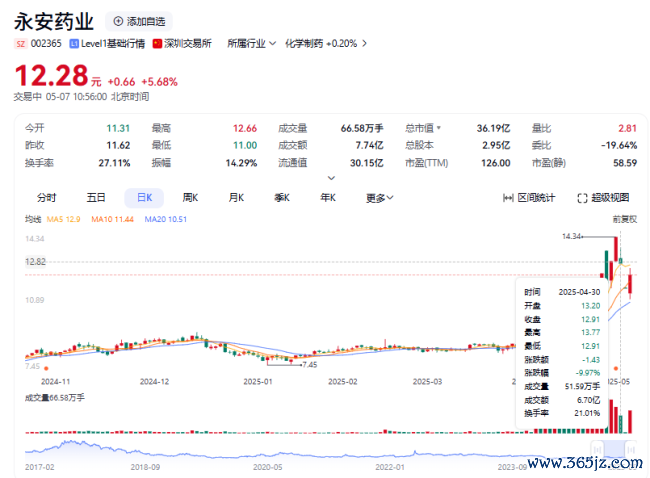Click the 委比 value -19.64%
Image resolution: width=650 pixels, height=478 pixels.
point(619,146)
